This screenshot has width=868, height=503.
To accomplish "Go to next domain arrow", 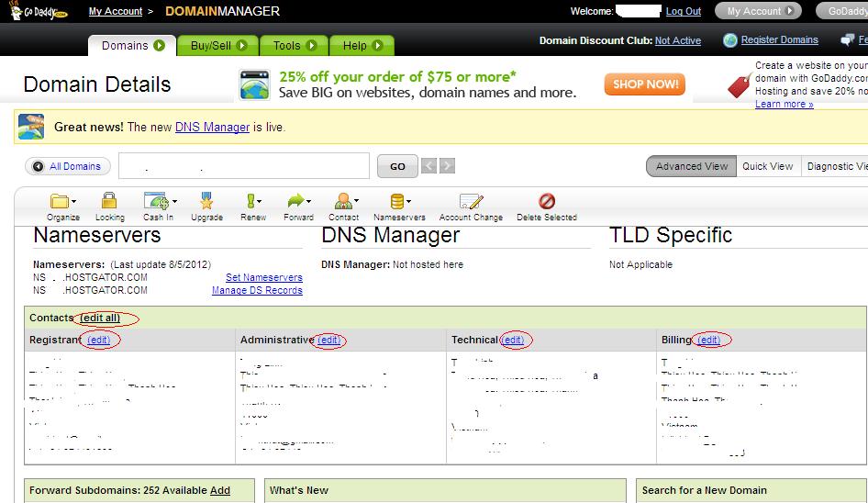I will coord(447,165).
